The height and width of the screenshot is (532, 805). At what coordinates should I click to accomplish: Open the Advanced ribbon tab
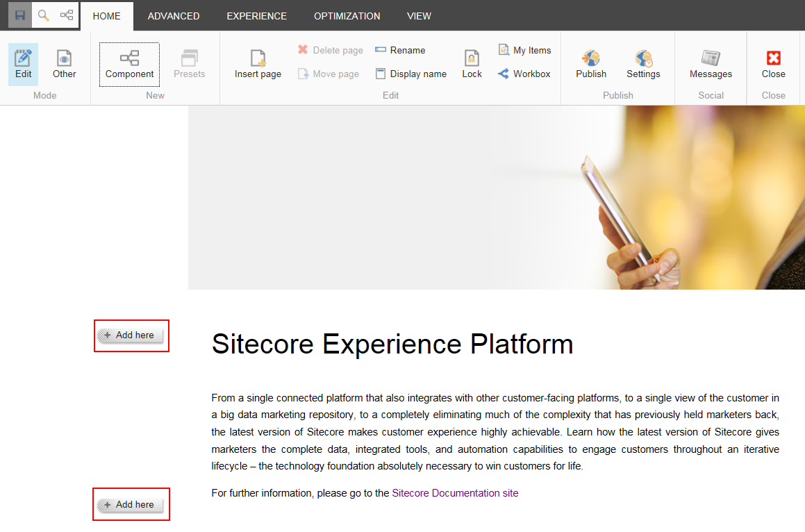click(x=174, y=16)
